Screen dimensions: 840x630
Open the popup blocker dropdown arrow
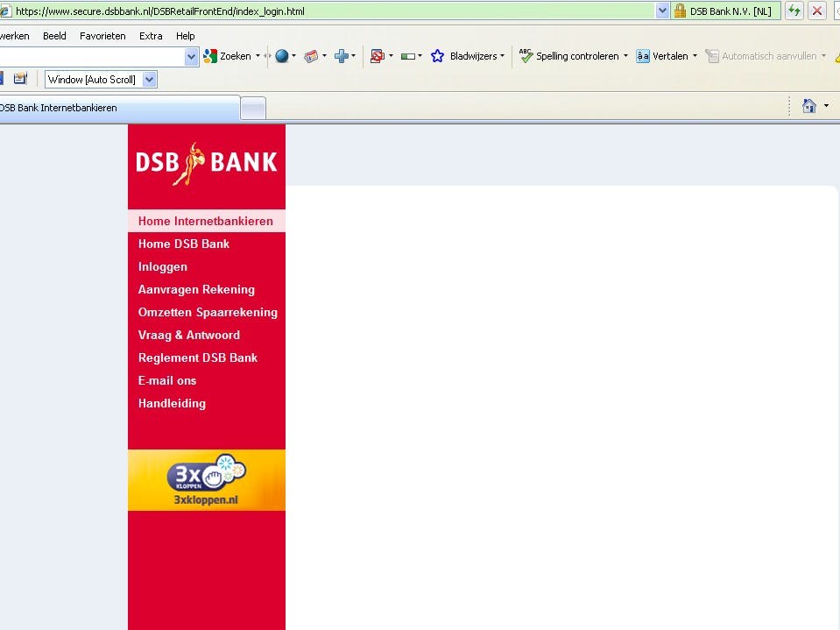[x=391, y=56]
